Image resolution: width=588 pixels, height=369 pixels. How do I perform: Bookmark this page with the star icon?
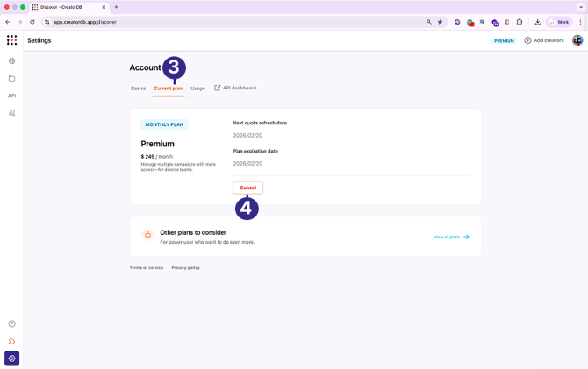point(441,22)
